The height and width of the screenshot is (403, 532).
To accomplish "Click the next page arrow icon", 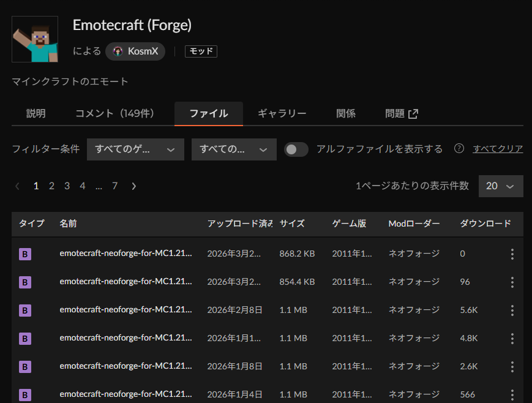I will click(x=134, y=186).
